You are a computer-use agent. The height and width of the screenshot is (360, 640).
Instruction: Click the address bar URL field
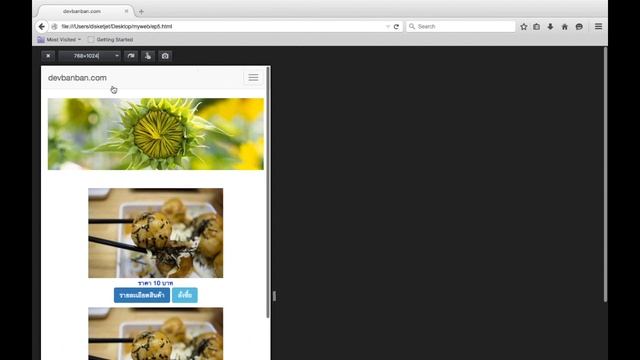220,27
